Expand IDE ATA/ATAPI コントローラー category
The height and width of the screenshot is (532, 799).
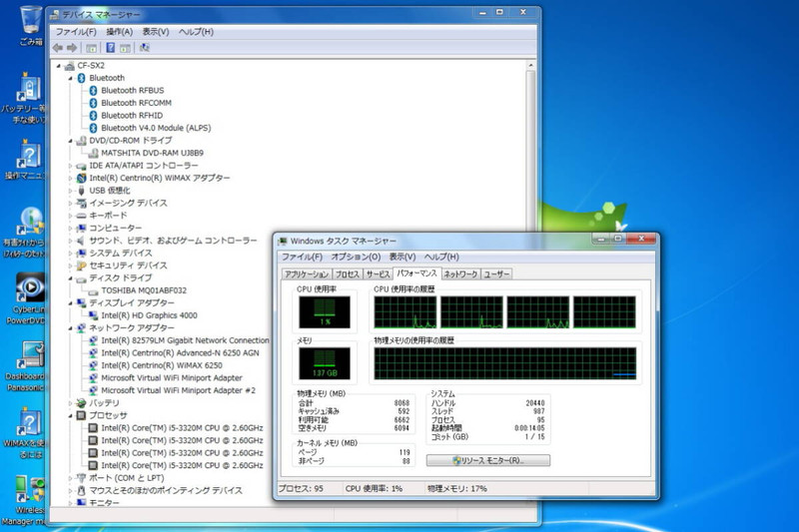point(70,166)
